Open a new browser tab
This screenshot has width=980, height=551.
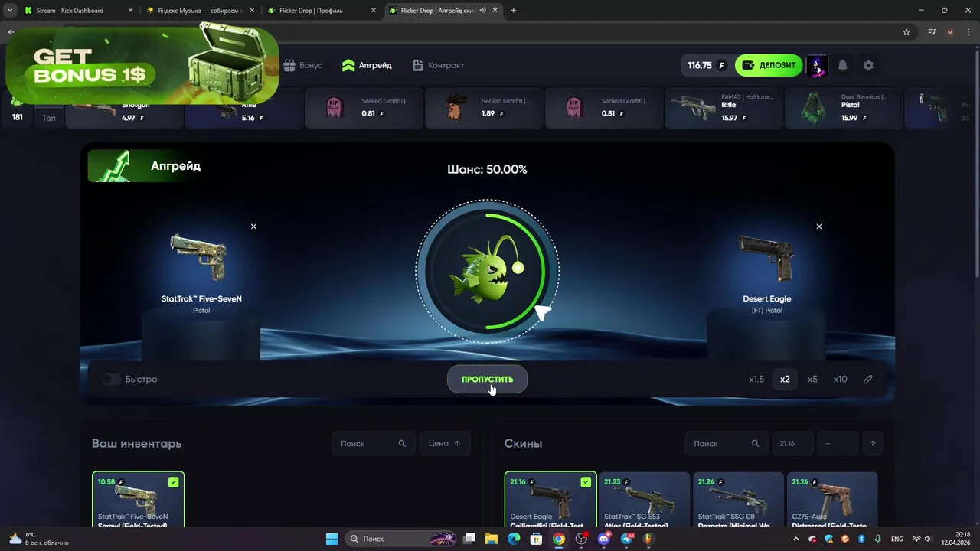tap(513, 11)
